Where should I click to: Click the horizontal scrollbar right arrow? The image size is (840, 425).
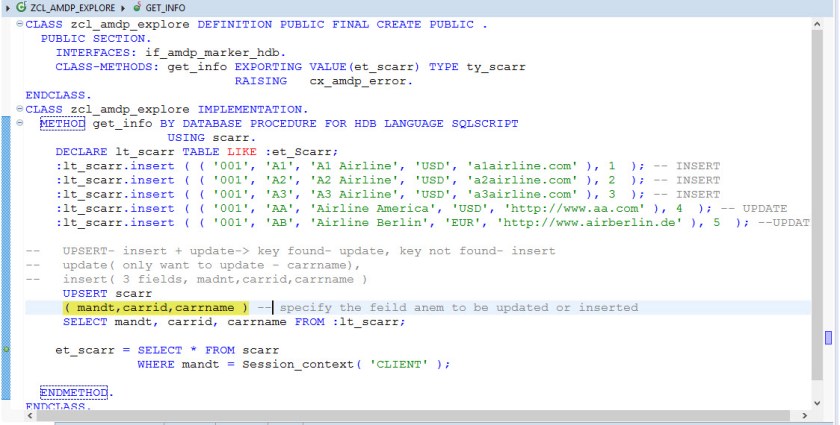coord(804,415)
